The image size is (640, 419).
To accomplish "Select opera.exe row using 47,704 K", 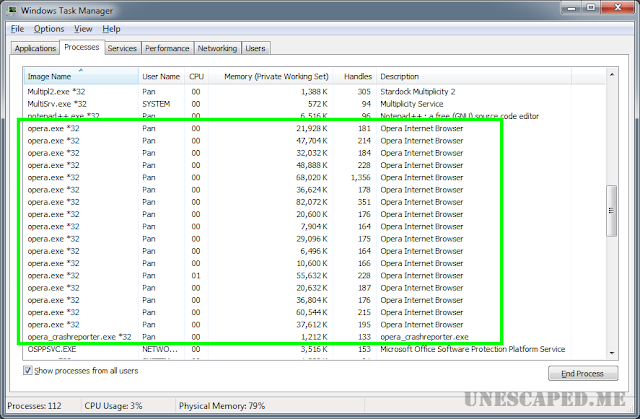I will point(314,141).
